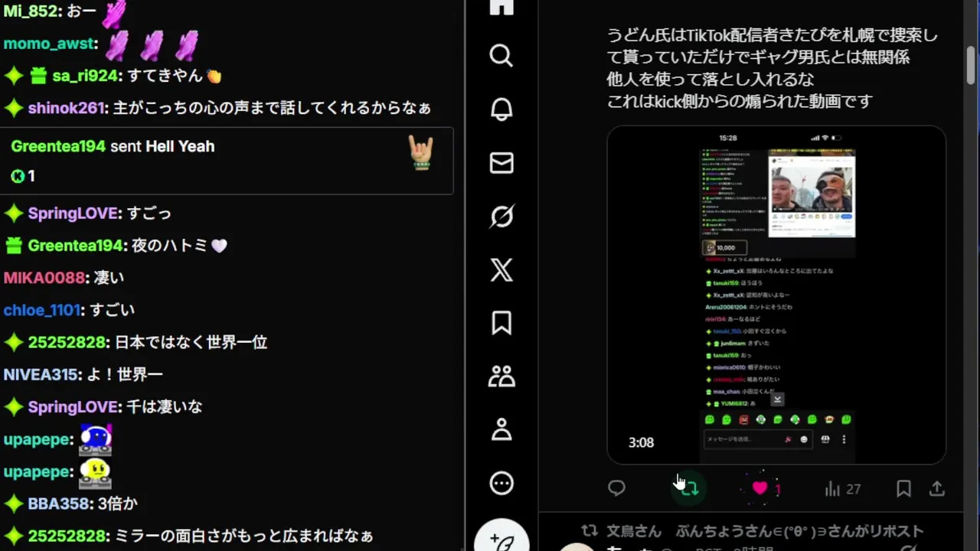This screenshot has height=551, width=980.
Task: Play the embedded 3:08 video
Action: (776, 295)
